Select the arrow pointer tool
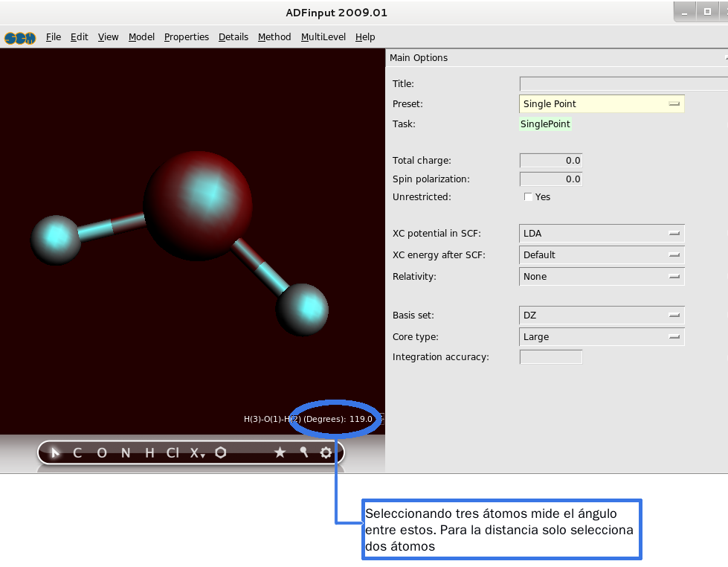728x567 pixels. pos(55,452)
